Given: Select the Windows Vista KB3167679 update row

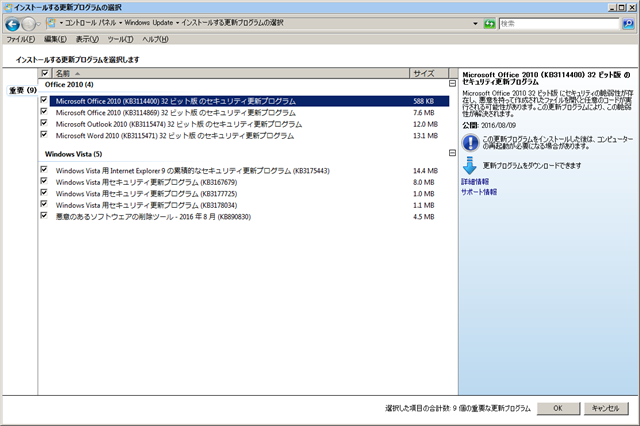Looking at the screenshot, I should (249, 182).
